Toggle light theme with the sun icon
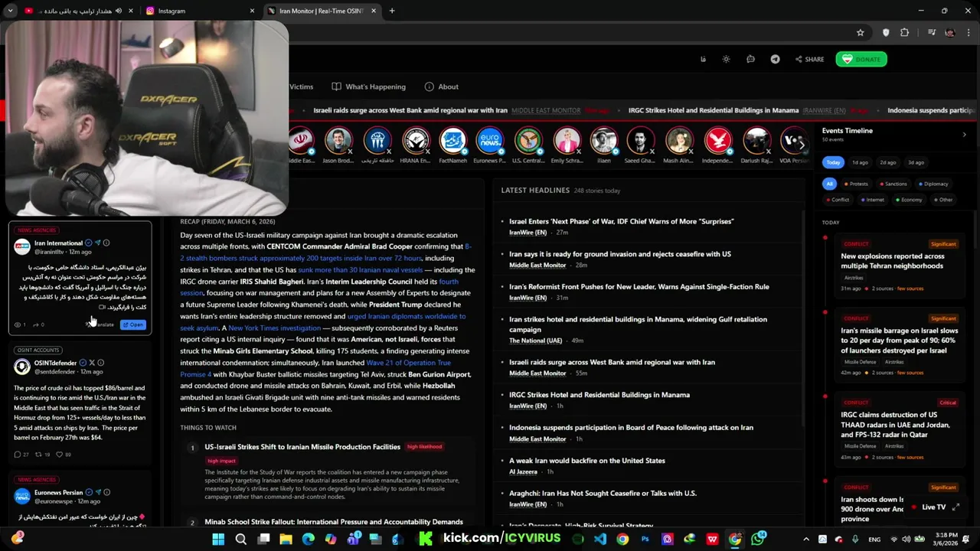The height and width of the screenshot is (551, 980). pos(726,59)
